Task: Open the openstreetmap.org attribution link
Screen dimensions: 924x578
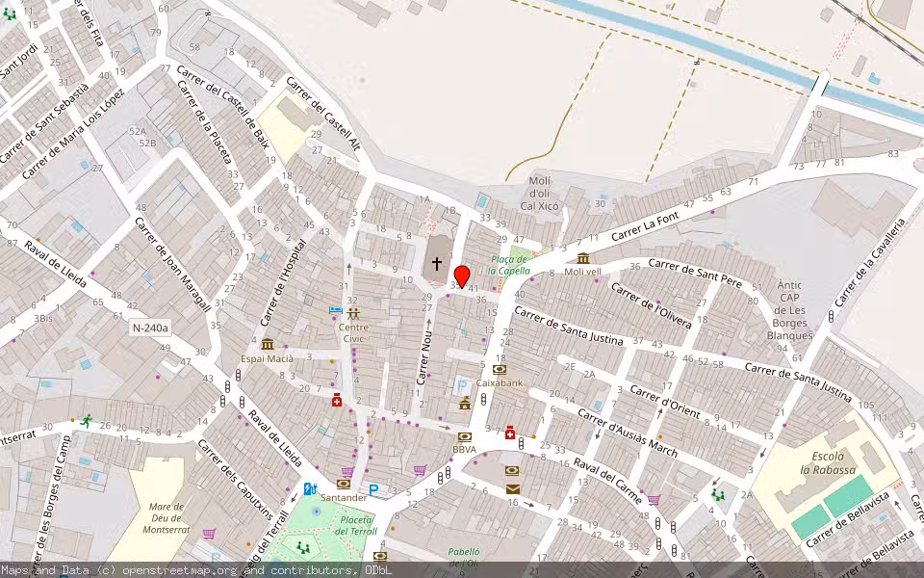Action: coord(178,569)
